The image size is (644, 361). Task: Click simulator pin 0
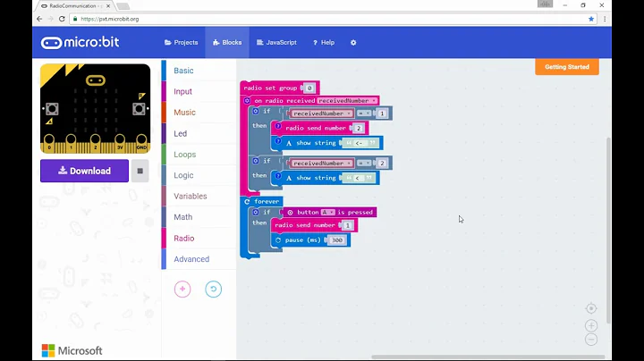click(49, 139)
